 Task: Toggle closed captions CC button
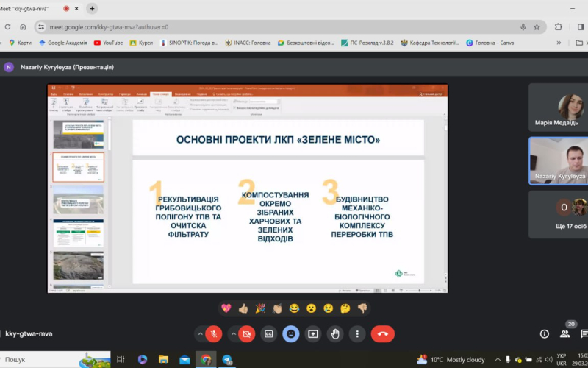coord(269,334)
